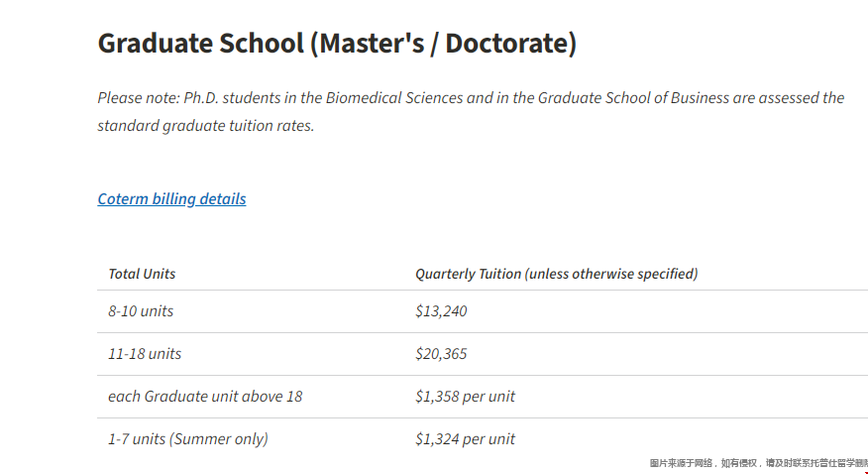Image resolution: width=868 pixels, height=474 pixels.
Task: Click the $1,358 per unit value
Action: click(x=465, y=397)
